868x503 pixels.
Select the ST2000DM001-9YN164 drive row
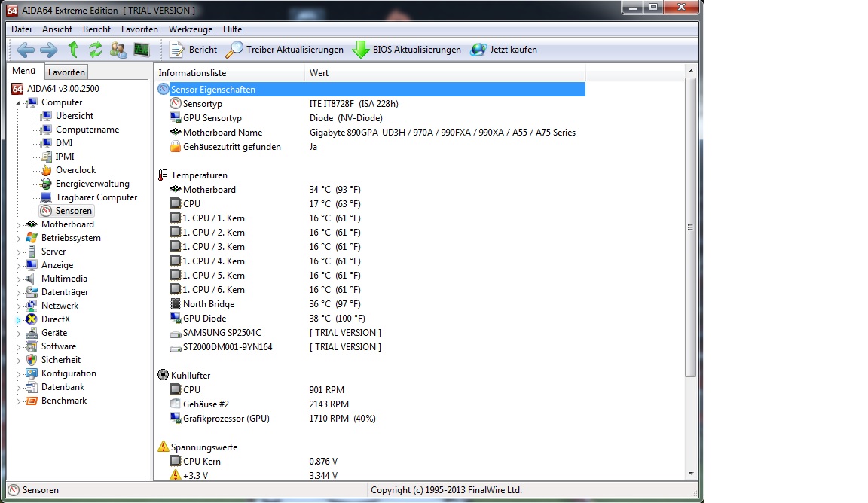(371, 347)
